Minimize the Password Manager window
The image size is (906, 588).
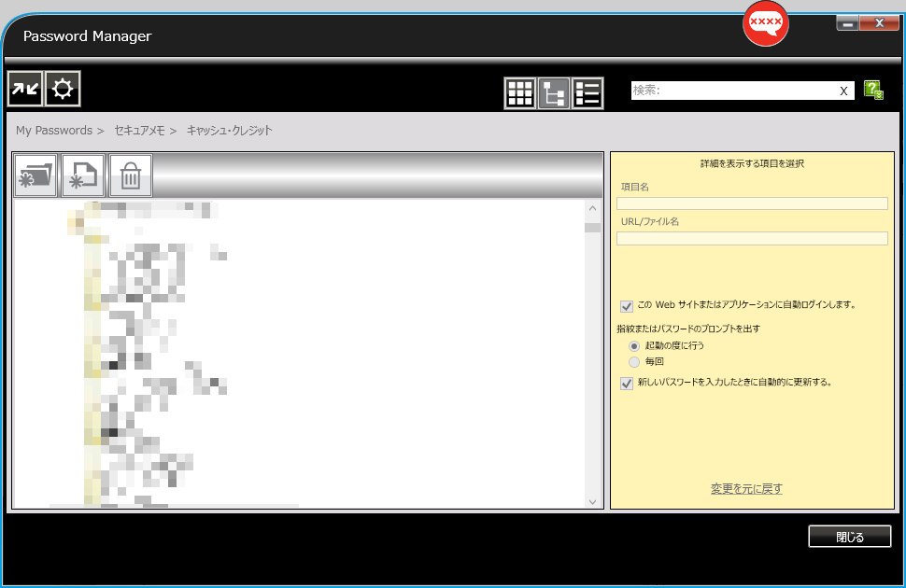pos(848,23)
